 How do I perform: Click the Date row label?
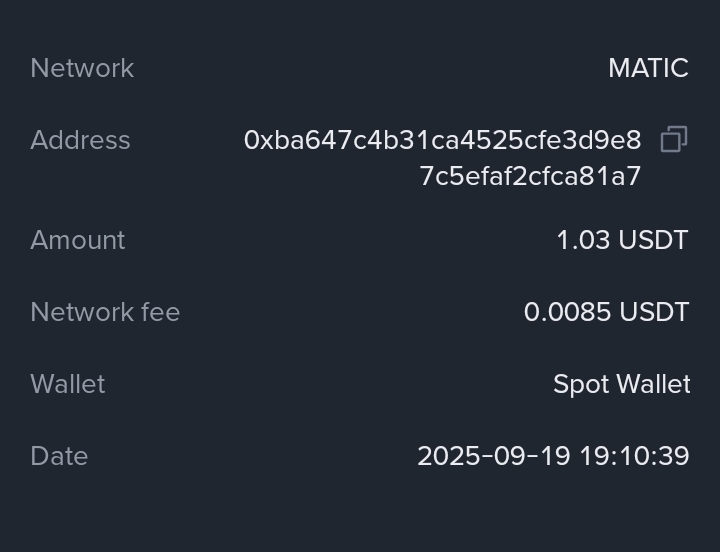pyautogui.click(x=59, y=456)
